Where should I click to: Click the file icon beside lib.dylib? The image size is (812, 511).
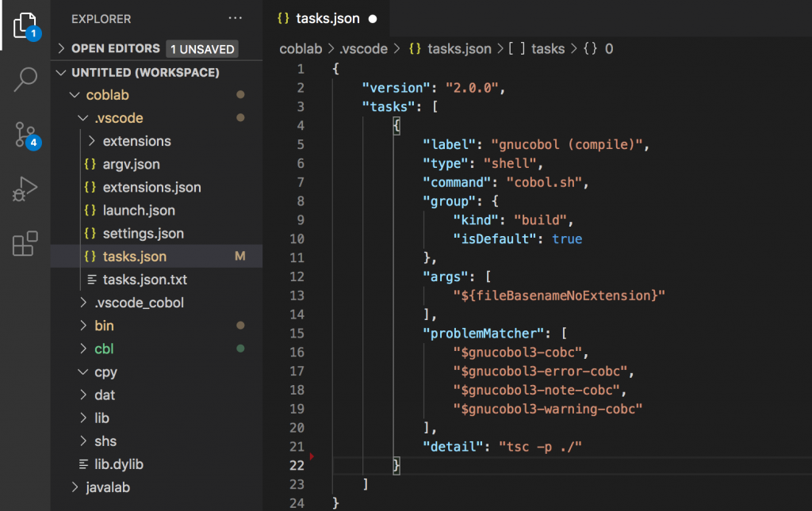coord(83,464)
